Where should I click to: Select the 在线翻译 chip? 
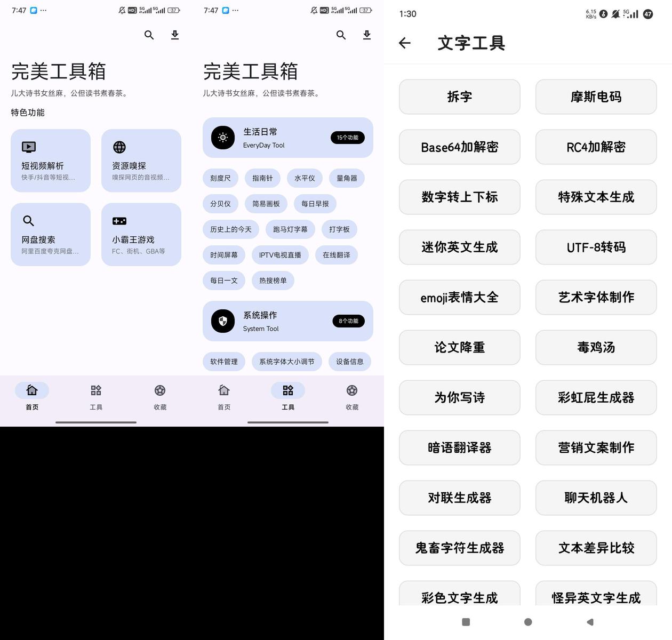(336, 255)
